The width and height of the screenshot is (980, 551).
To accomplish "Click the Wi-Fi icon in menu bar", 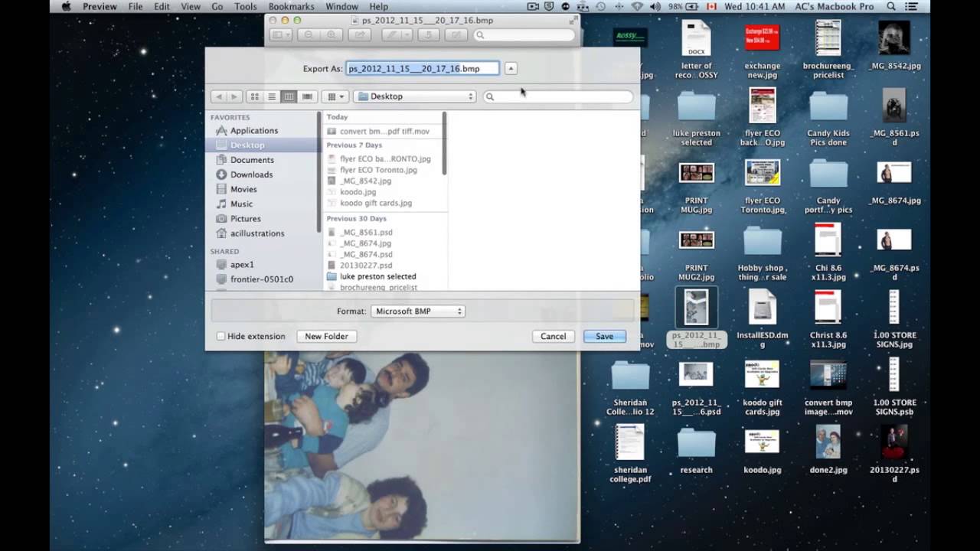I will tap(637, 7).
